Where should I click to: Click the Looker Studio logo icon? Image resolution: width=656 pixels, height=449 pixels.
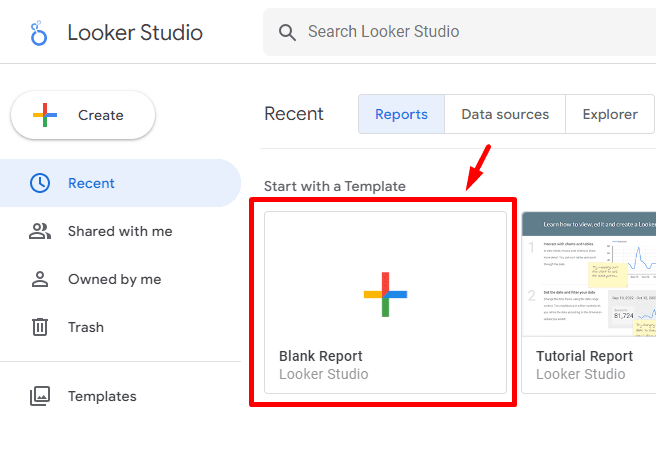(39, 33)
